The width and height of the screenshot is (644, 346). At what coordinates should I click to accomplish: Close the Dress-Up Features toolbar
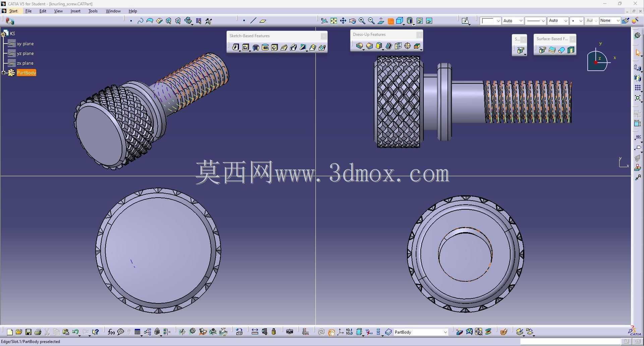point(419,34)
